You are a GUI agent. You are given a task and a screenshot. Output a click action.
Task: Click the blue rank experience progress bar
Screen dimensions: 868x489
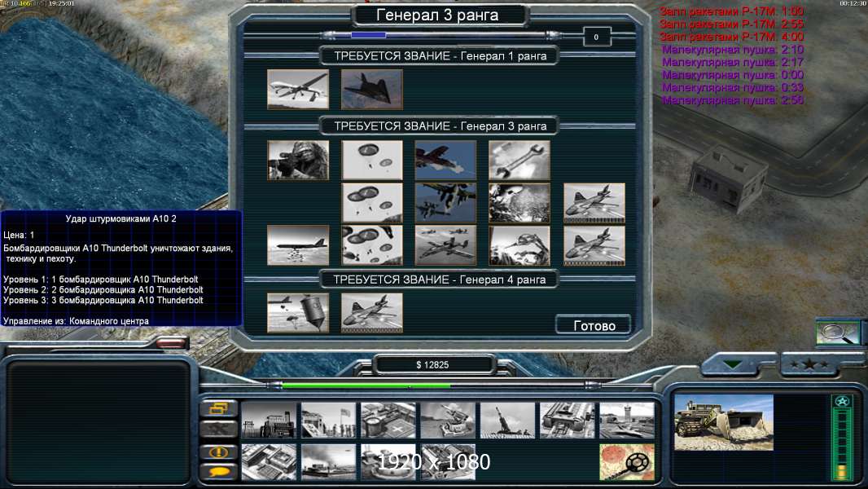[368, 35]
